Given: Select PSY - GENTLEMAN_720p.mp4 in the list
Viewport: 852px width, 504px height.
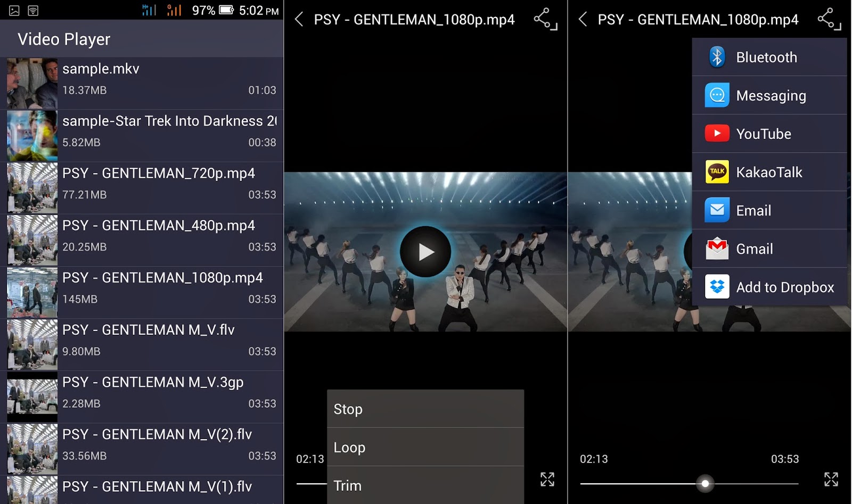Looking at the screenshot, I should point(142,188).
